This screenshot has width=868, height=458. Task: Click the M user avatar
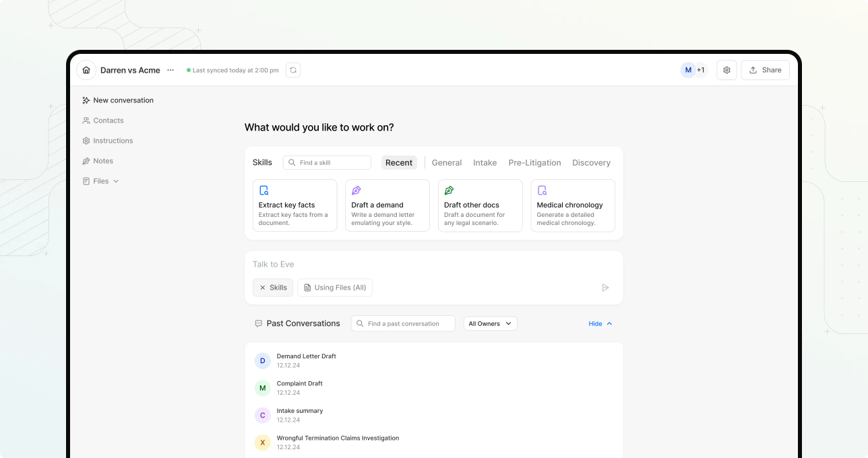click(x=688, y=70)
